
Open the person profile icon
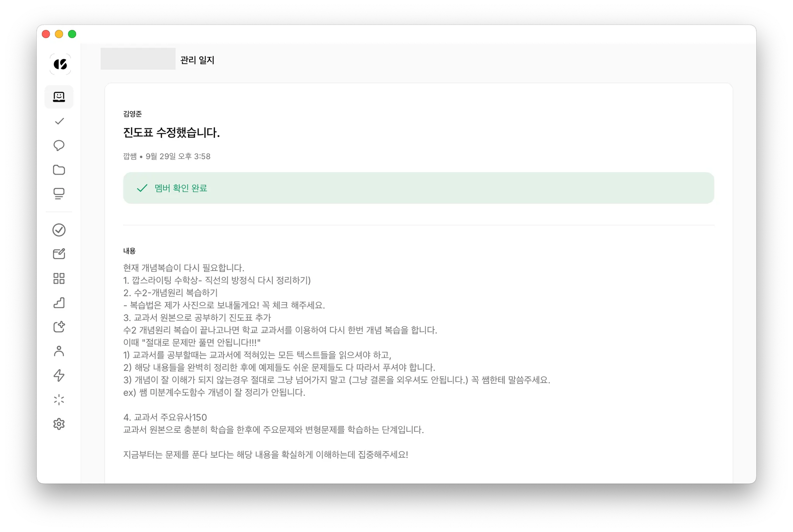click(59, 351)
